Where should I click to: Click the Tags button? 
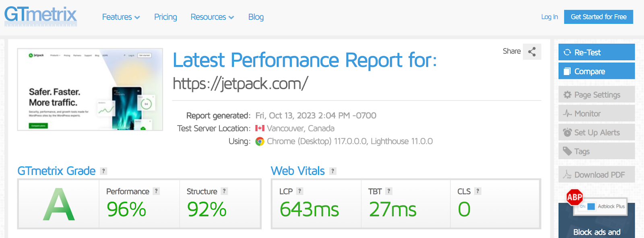point(597,151)
